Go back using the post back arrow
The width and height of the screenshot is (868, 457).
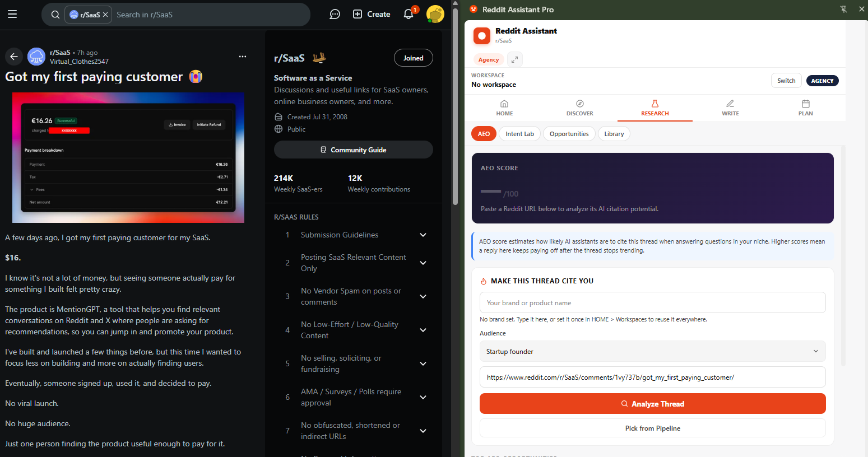14,57
